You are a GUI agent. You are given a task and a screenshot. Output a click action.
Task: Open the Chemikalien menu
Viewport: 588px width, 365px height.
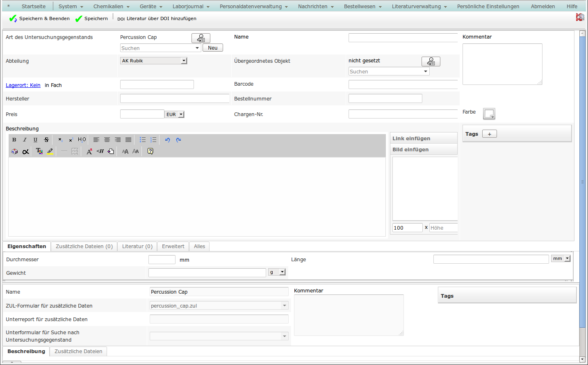click(111, 7)
